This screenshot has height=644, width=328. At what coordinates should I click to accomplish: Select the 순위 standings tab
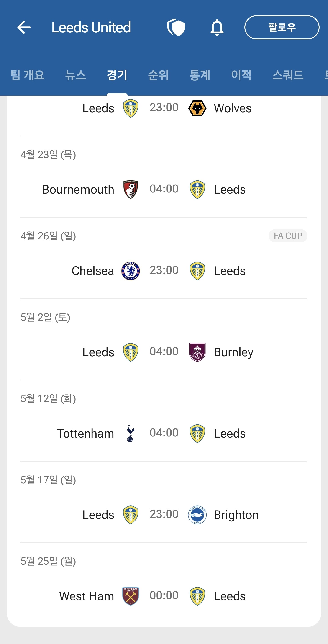coord(158,75)
